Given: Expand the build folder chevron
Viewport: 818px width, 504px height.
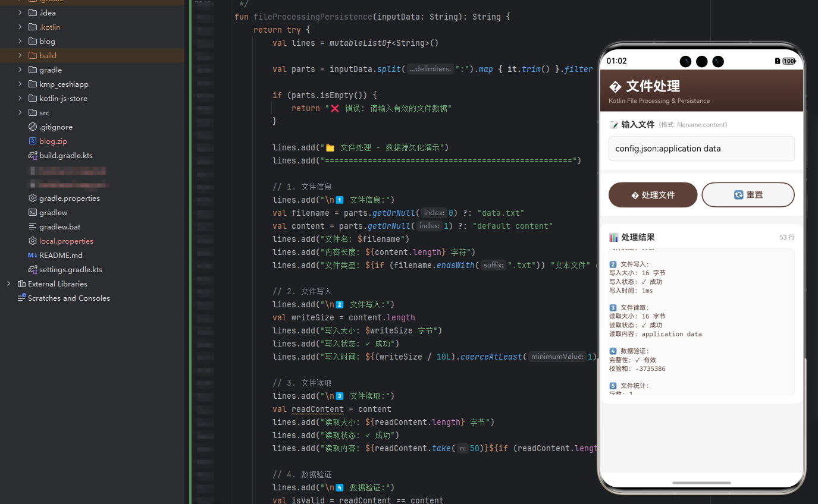Looking at the screenshot, I should (x=20, y=55).
